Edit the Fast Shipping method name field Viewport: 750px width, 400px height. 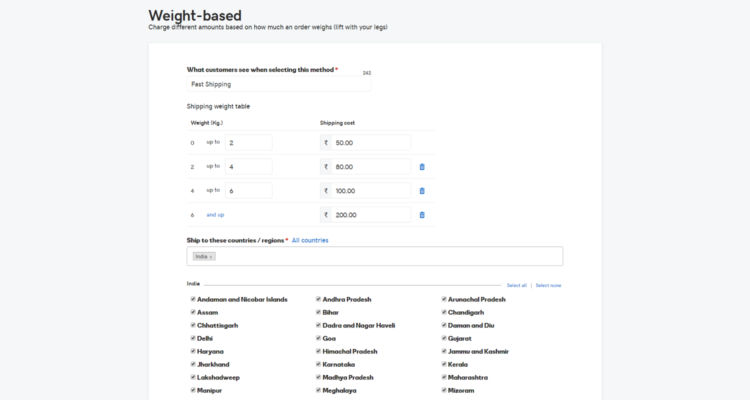click(278, 85)
